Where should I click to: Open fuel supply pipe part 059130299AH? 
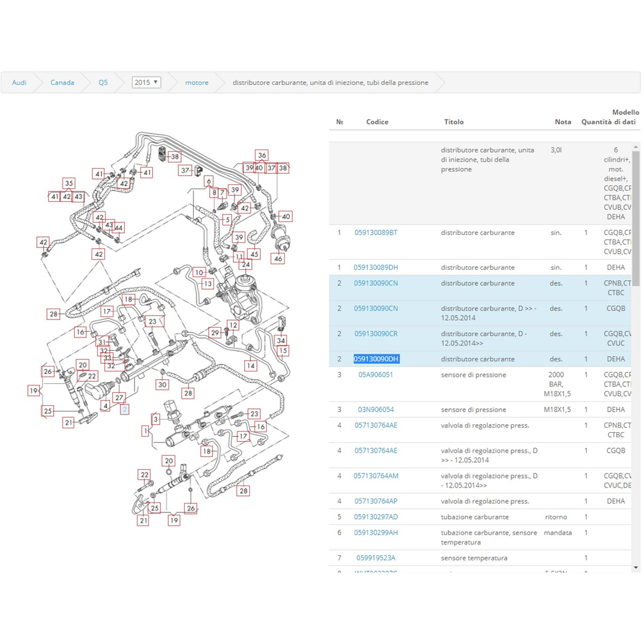(376, 533)
